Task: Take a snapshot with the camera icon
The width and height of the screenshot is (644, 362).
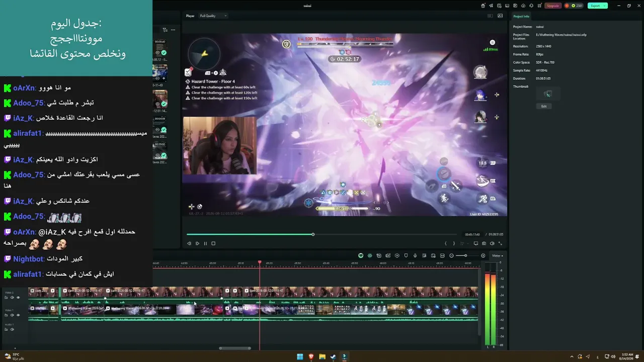Action: tap(484, 243)
